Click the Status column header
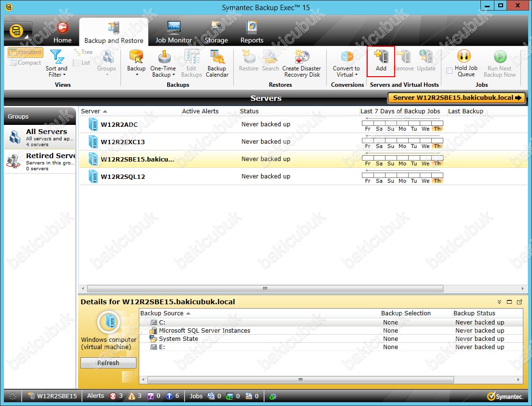Image resolution: width=532 pixels, height=406 pixels. 299,111
